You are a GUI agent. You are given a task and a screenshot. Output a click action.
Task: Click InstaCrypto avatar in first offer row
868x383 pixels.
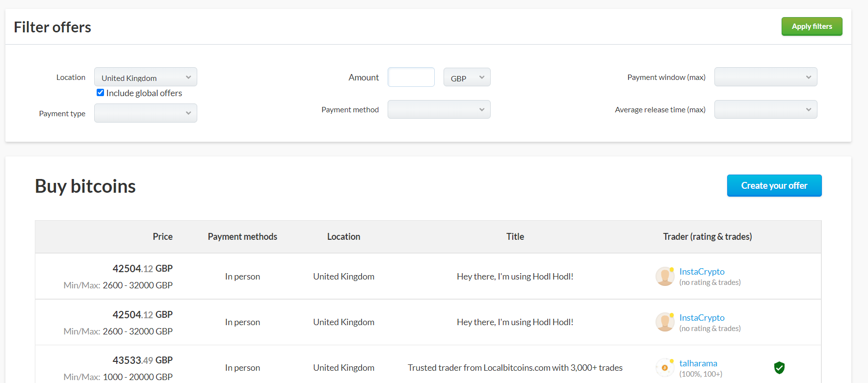click(x=665, y=277)
